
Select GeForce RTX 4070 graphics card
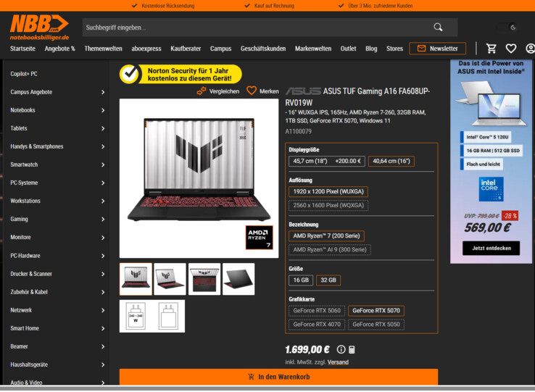click(x=317, y=325)
